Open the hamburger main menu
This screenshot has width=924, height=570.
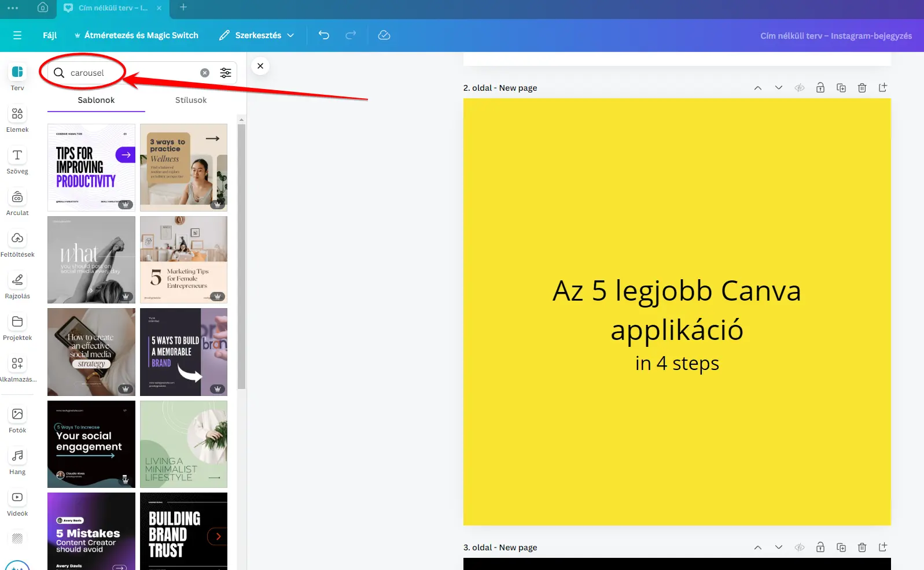click(17, 35)
